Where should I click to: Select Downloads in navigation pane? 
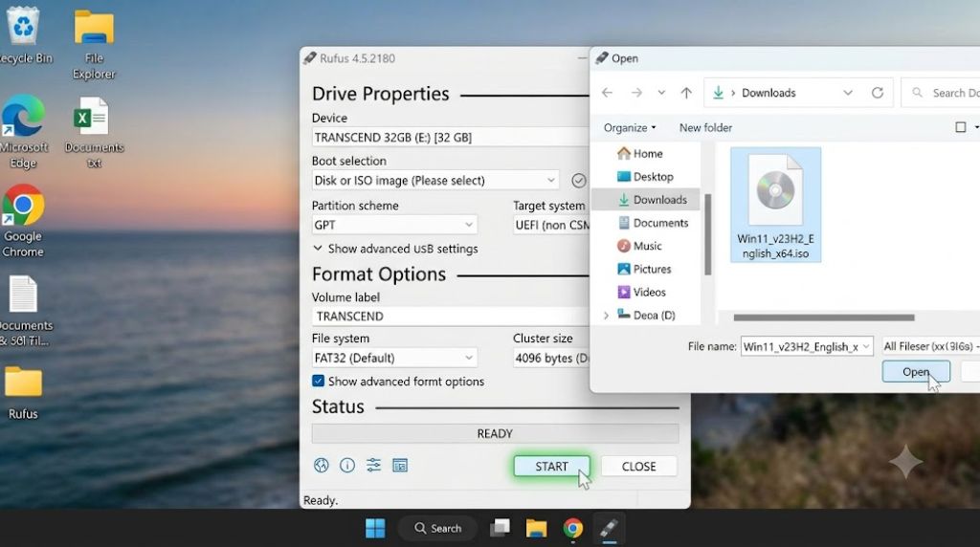(x=646, y=199)
